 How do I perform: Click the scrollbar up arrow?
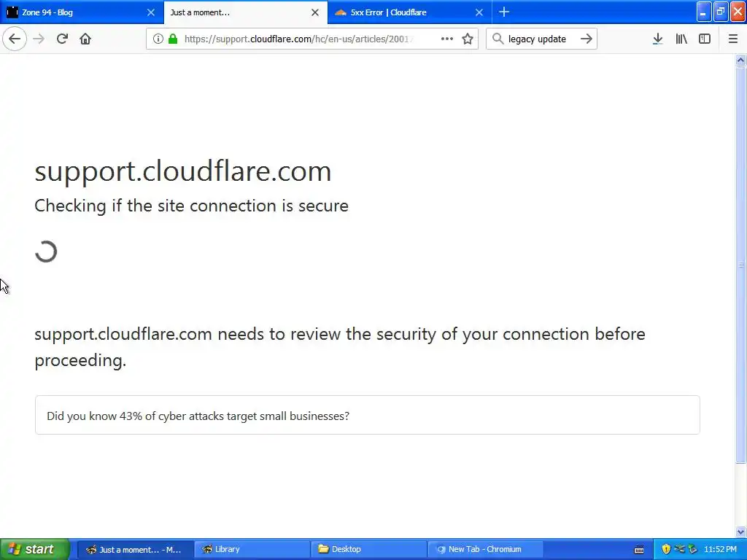[x=740, y=60]
